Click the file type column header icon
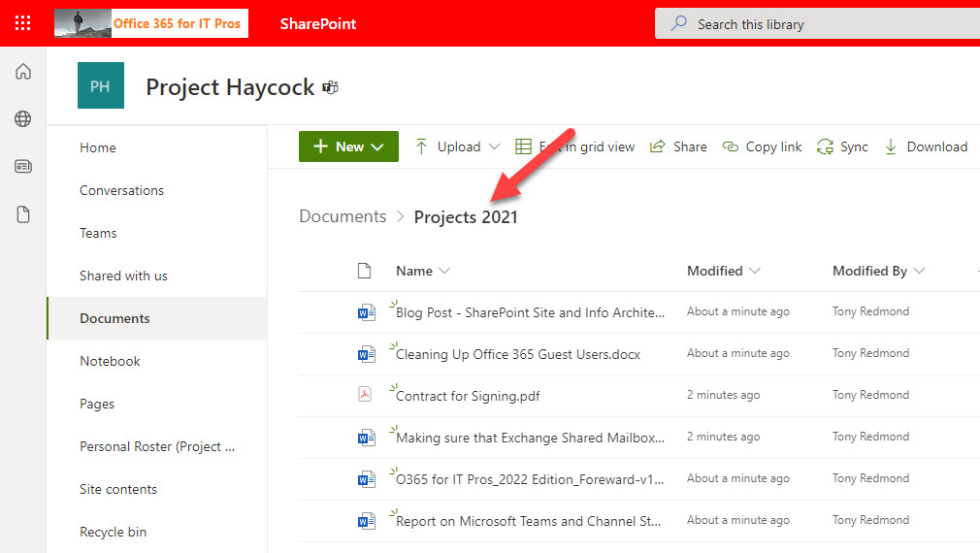Image resolution: width=980 pixels, height=553 pixels. [365, 271]
